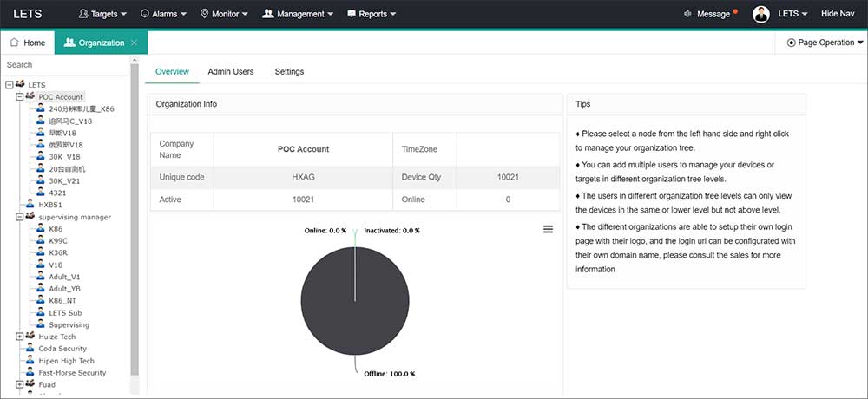
Task: Close the Organization tab
Action: [x=134, y=43]
